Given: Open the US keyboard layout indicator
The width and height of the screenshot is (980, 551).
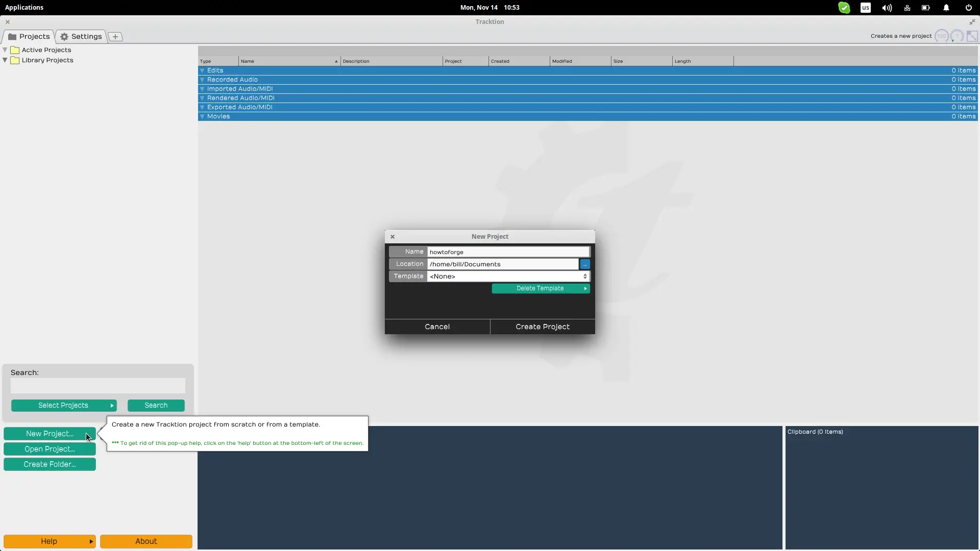Looking at the screenshot, I should pos(866,8).
